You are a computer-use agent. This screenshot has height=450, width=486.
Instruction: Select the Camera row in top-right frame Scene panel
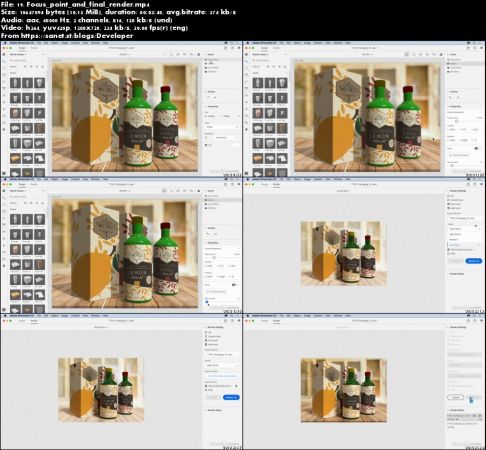464,63
